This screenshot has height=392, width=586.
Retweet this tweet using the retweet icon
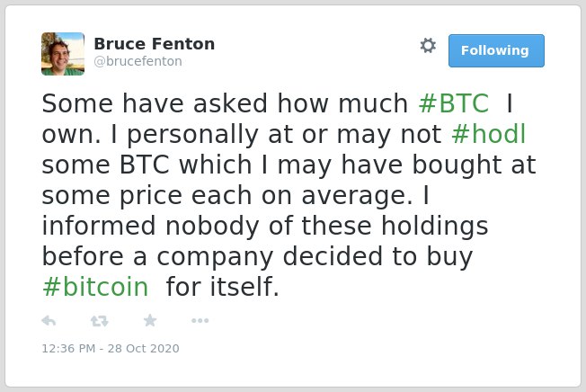(100, 321)
